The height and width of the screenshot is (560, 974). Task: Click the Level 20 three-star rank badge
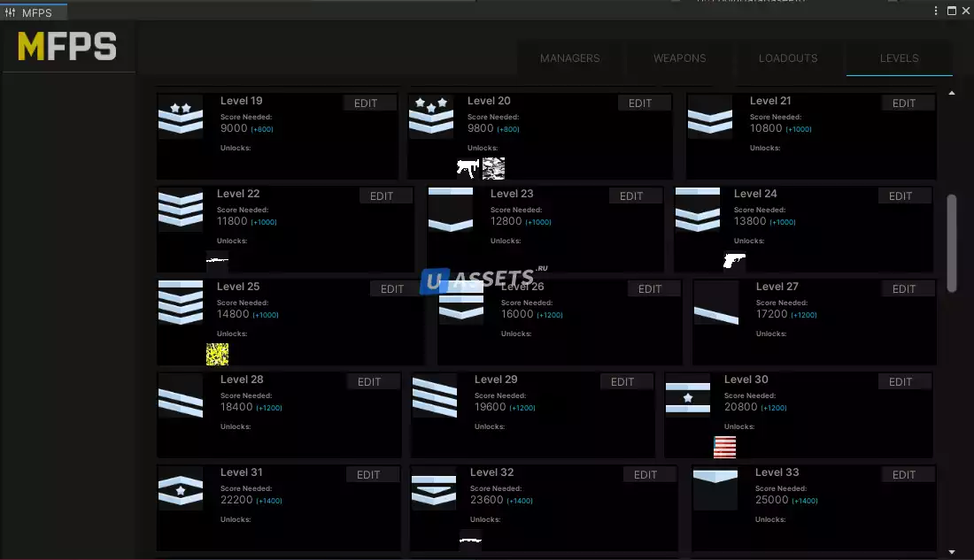(431, 117)
